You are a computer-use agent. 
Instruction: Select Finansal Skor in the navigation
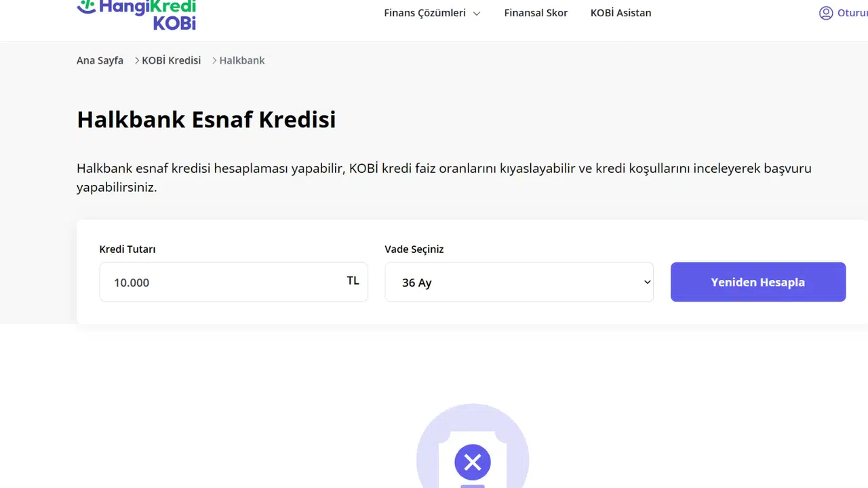point(536,13)
